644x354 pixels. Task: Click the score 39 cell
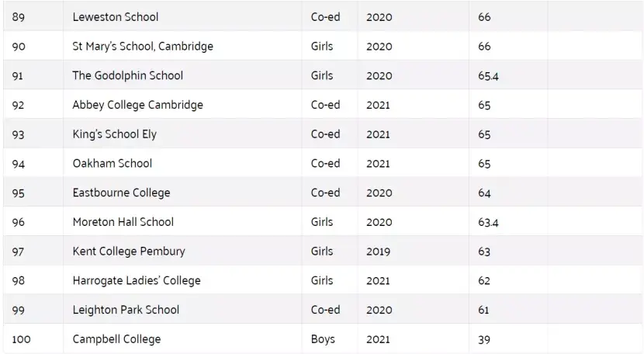point(484,339)
